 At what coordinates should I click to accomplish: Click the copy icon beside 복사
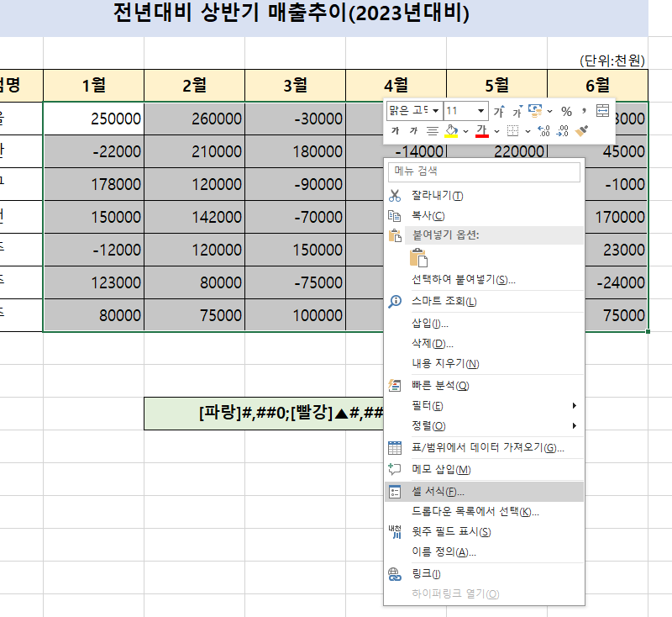tap(395, 216)
